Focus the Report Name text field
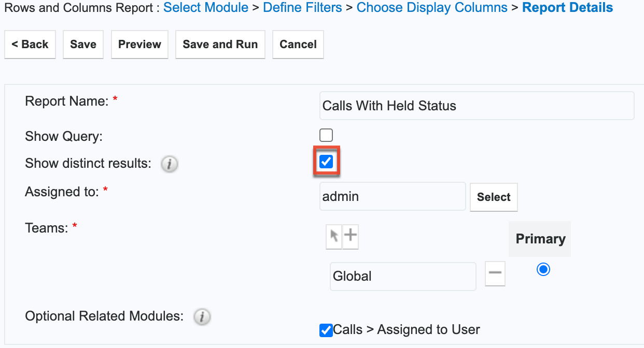The width and height of the screenshot is (644, 348). [x=477, y=106]
